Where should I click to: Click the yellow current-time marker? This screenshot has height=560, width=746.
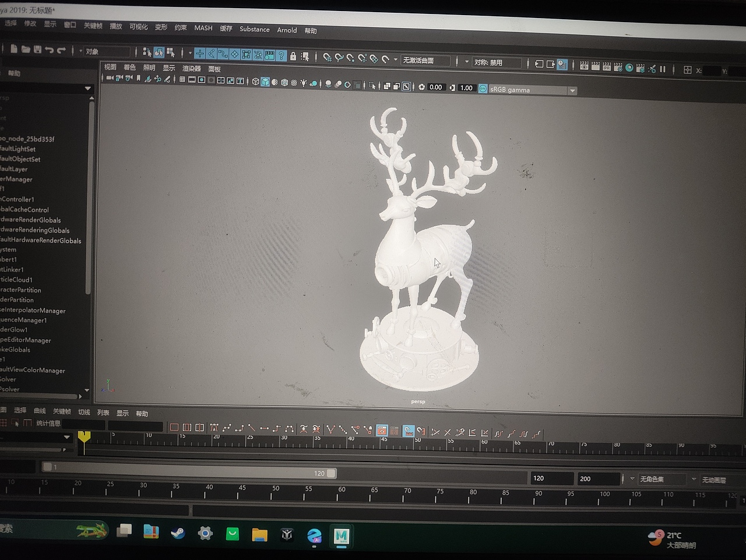(x=84, y=436)
